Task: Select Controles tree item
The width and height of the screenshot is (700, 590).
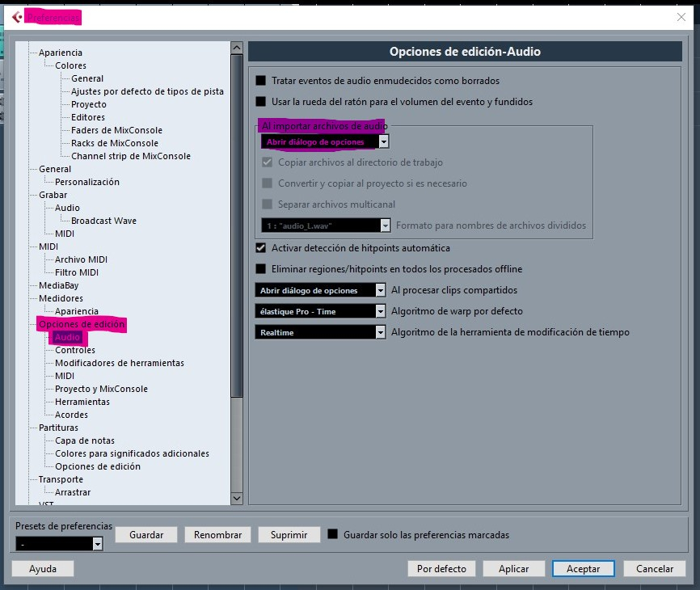Action: [x=75, y=350]
